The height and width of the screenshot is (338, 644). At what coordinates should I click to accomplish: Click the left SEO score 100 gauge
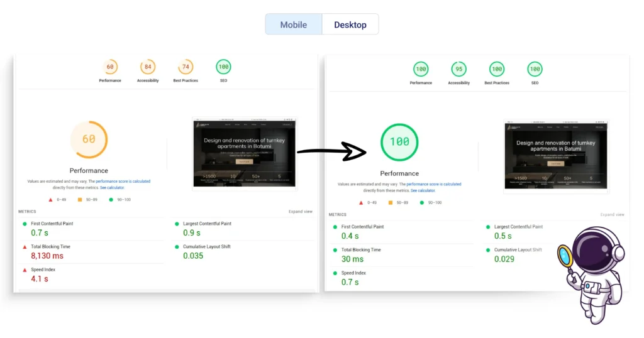point(223,67)
